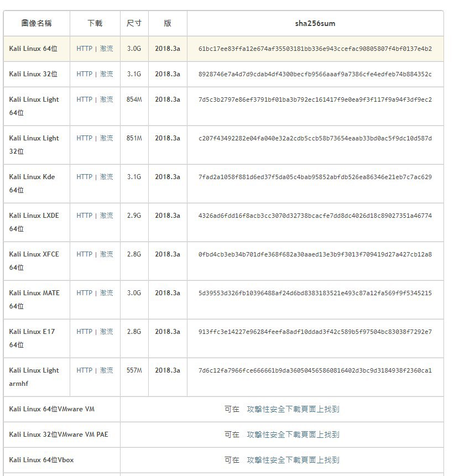Click the sha256sum column header
Image resolution: width=454 pixels, height=476 pixels.
click(315, 23)
